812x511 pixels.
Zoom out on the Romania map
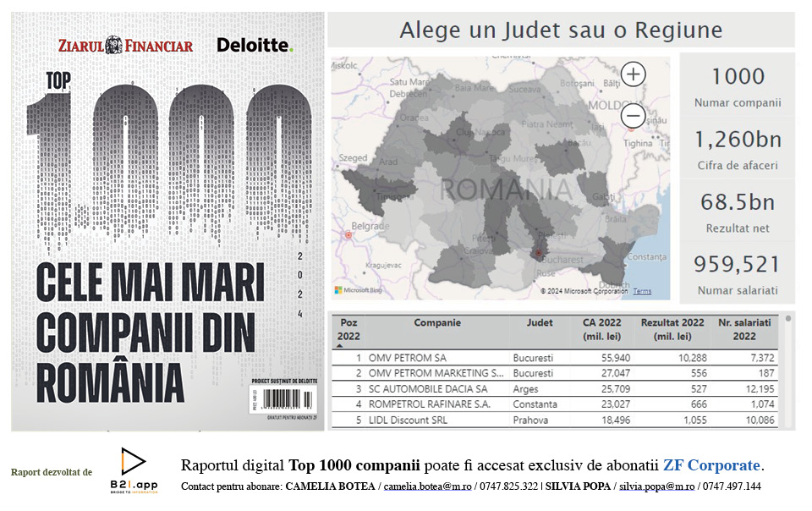(x=633, y=115)
